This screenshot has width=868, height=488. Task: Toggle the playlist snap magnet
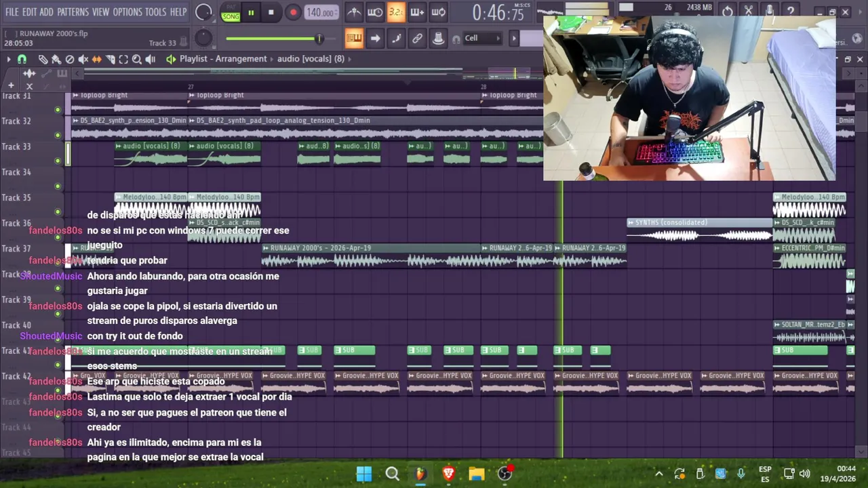(x=22, y=60)
